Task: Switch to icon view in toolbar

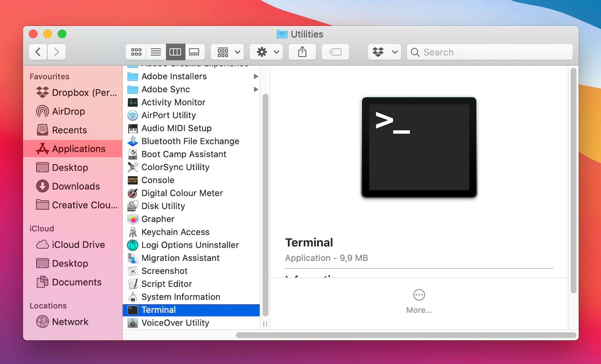Action: tap(136, 52)
